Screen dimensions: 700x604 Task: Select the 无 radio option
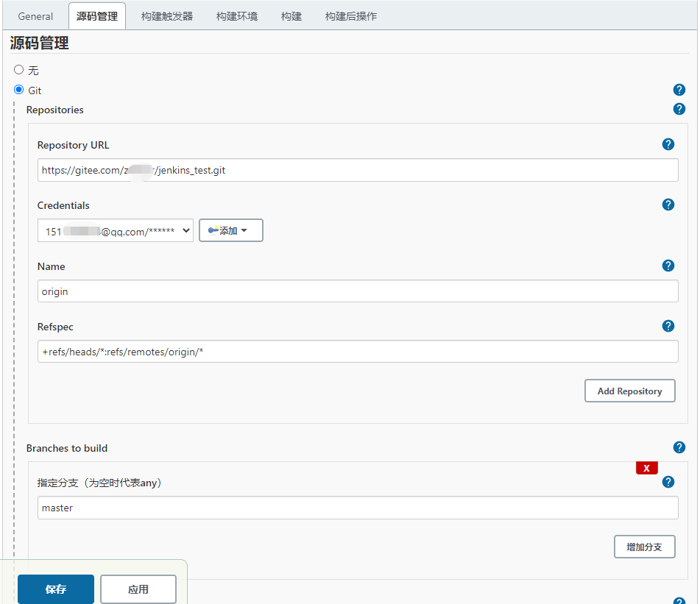pyautogui.click(x=19, y=70)
